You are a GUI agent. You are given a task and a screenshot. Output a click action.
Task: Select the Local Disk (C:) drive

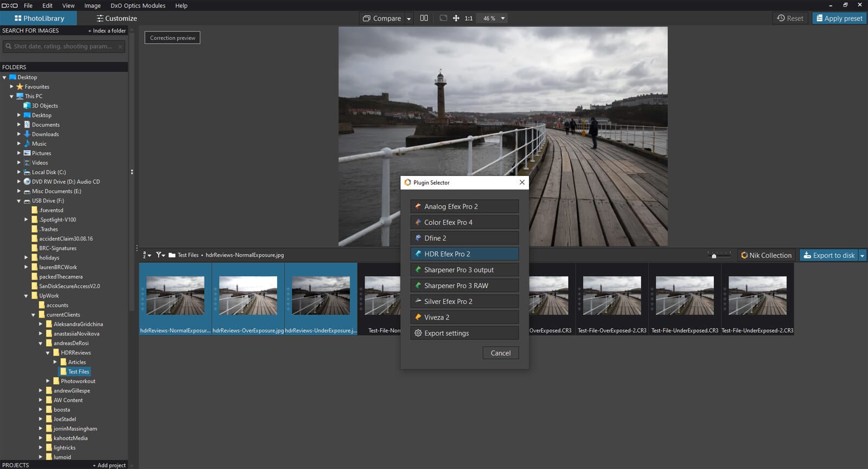tap(44, 172)
